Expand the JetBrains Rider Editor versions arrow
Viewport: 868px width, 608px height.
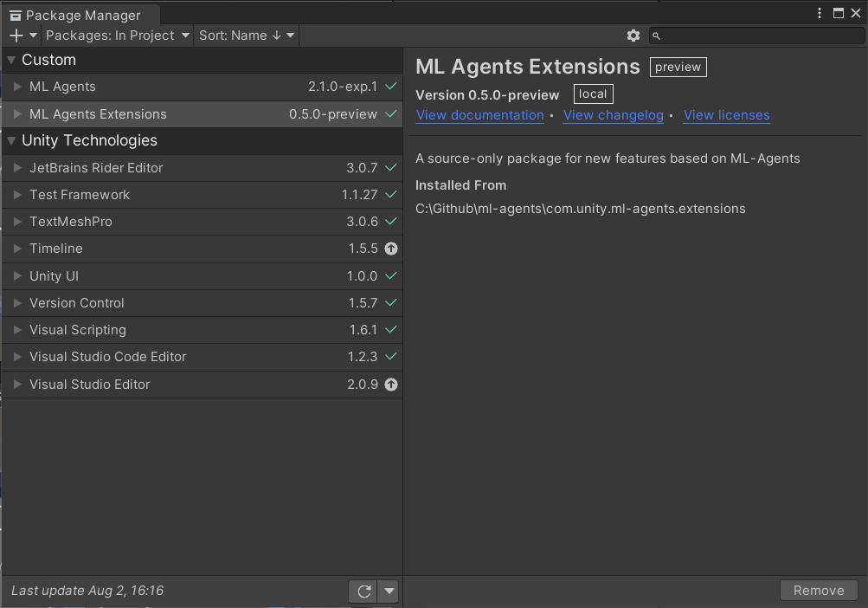click(17, 168)
